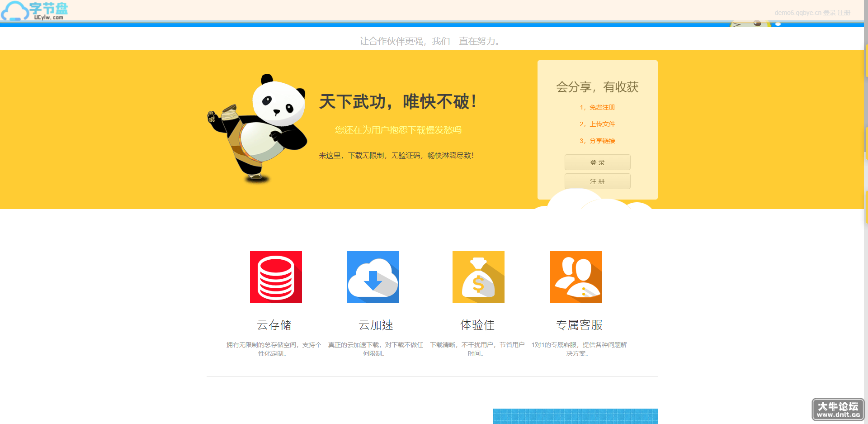
Task: Open the 字节盘 cloud logo home link
Action: [34, 11]
